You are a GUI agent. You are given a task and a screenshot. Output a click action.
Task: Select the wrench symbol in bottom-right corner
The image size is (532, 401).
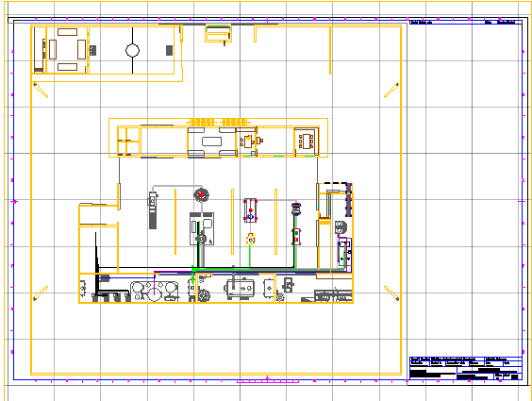click(x=391, y=293)
